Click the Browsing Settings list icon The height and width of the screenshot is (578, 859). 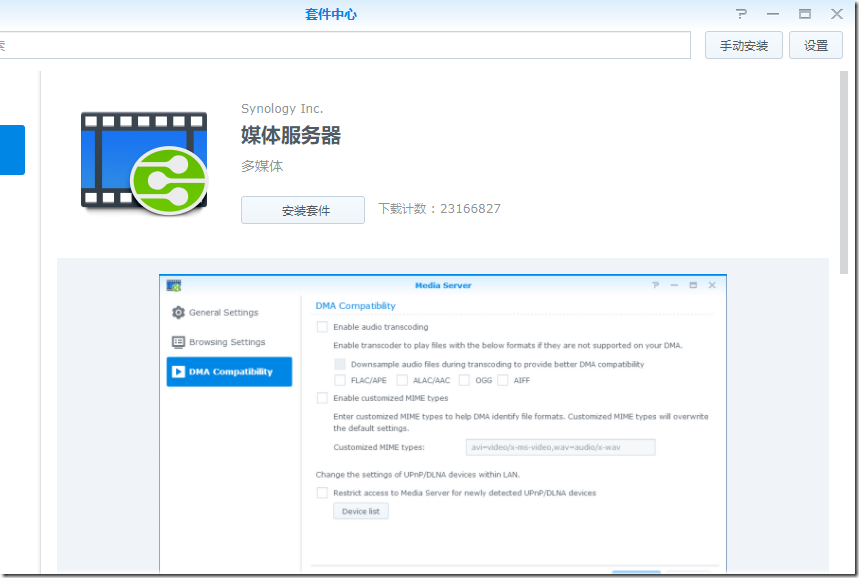[178, 342]
